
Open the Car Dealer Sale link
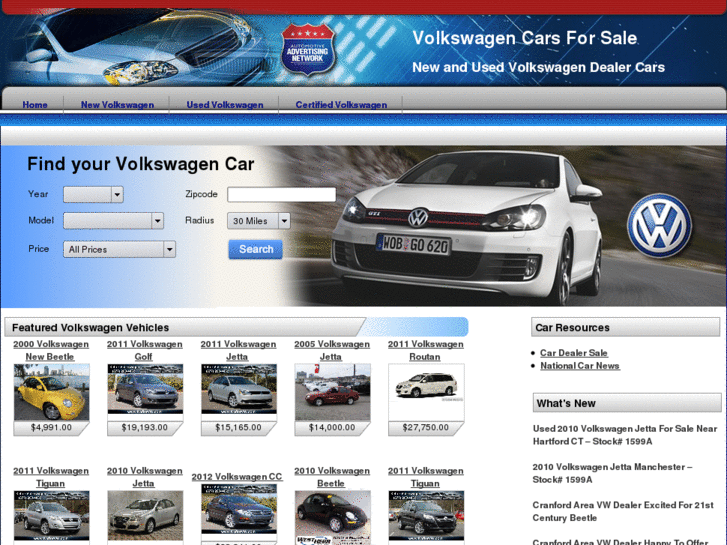[574, 353]
